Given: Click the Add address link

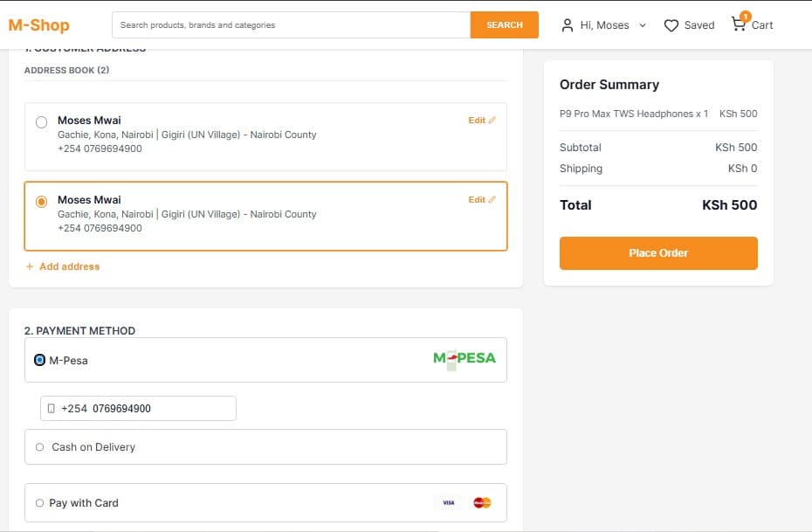Looking at the screenshot, I should click(62, 266).
